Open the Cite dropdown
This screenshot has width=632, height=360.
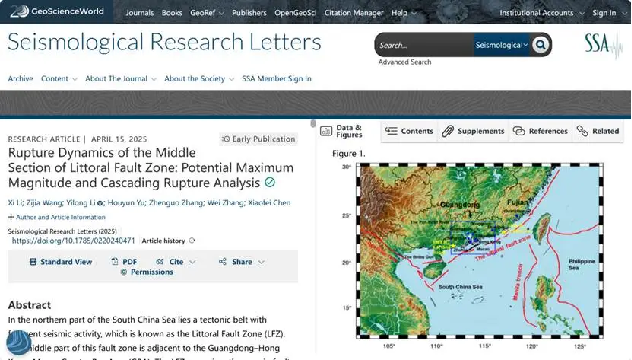pyautogui.click(x=176, y=262)
